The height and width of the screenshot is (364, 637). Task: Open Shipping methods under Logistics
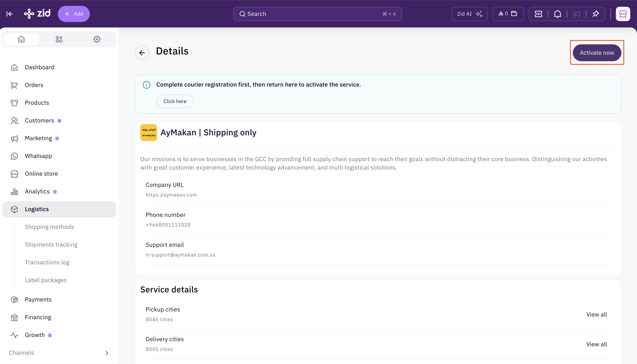pyautogui.click(x=49, y=227)
